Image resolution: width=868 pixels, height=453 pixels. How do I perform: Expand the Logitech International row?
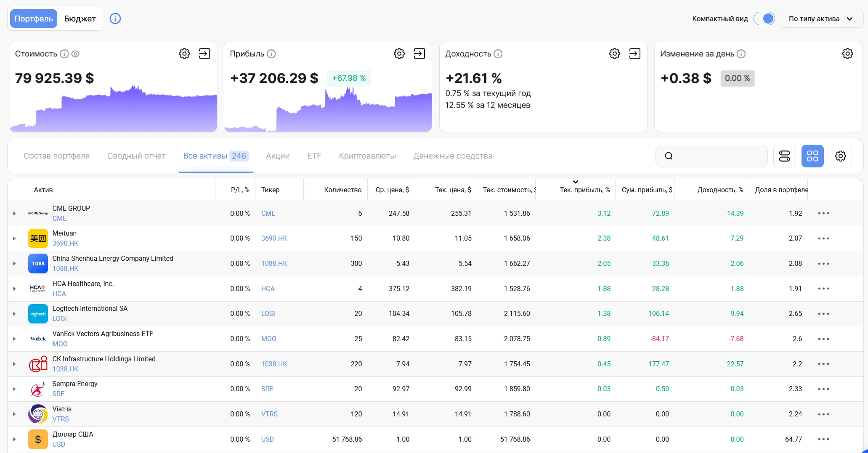click(14, 314)
